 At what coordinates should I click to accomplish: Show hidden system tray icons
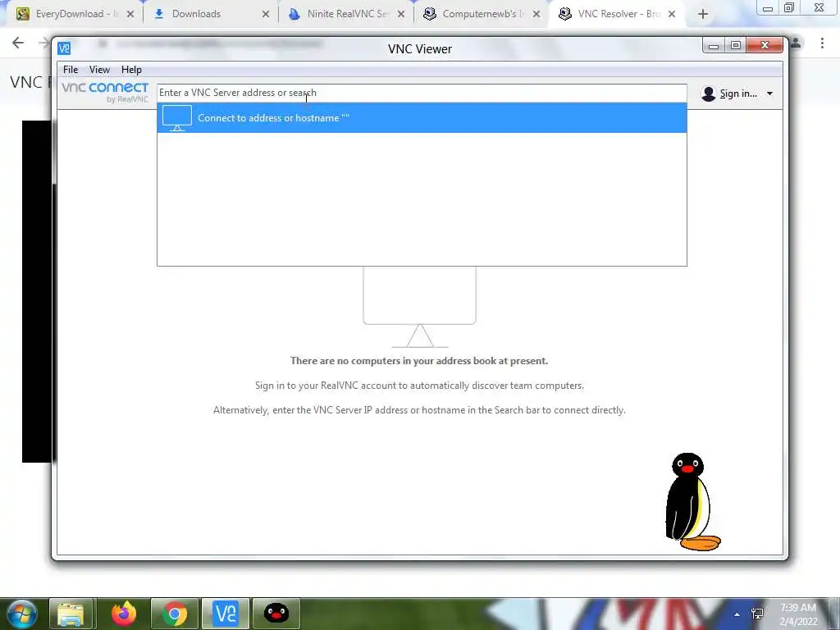point(737,614)
